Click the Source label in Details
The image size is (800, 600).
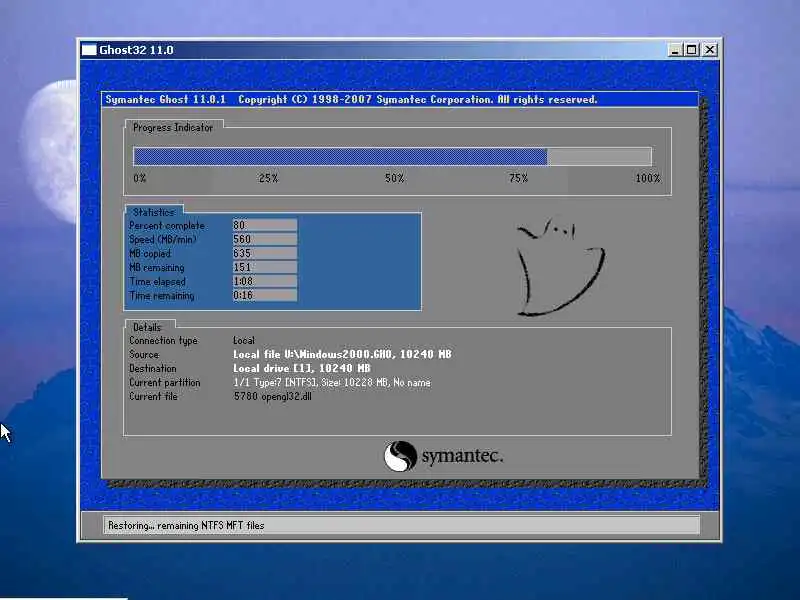pyautogui.click(x=143, y=354)
